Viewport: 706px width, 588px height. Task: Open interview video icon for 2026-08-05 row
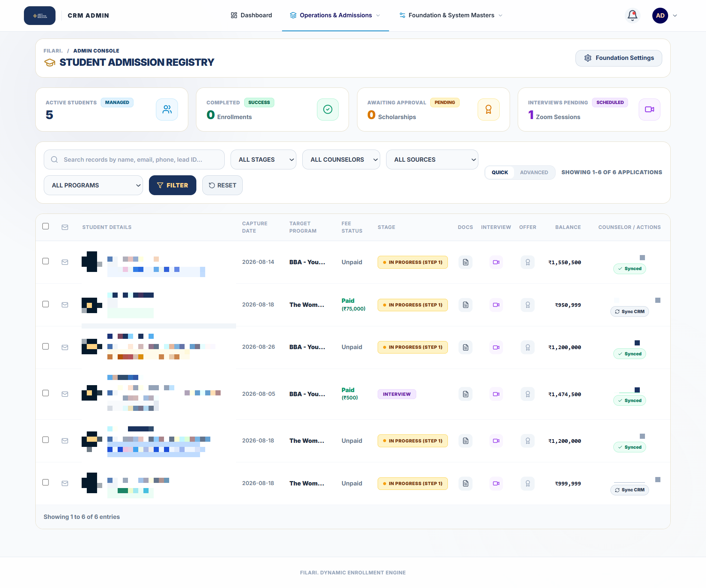click(496, 394)
